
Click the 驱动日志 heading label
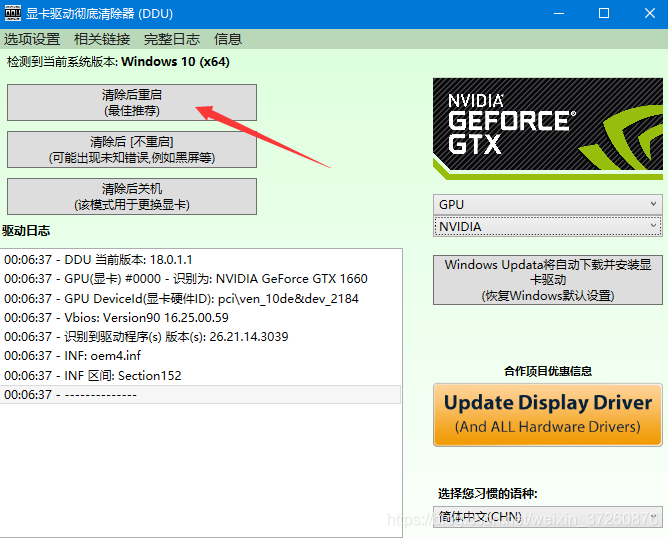pos(26,230)
